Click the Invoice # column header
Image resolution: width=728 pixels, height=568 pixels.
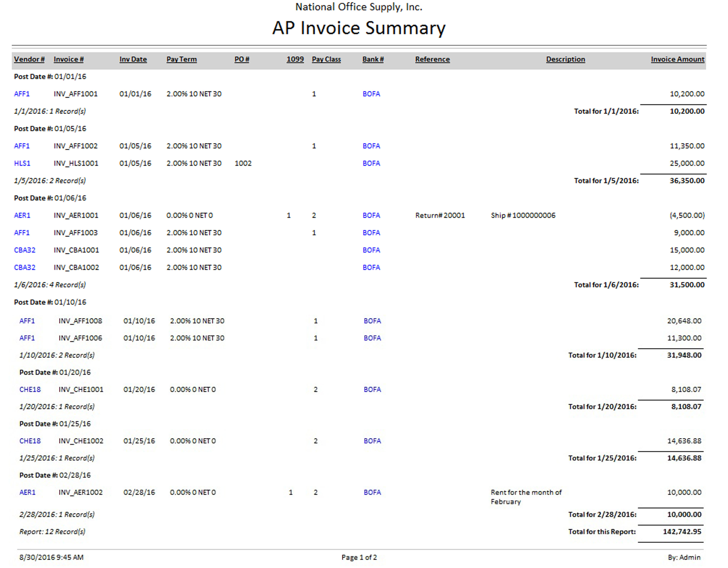pyautogui.click(x=68, y=59)
